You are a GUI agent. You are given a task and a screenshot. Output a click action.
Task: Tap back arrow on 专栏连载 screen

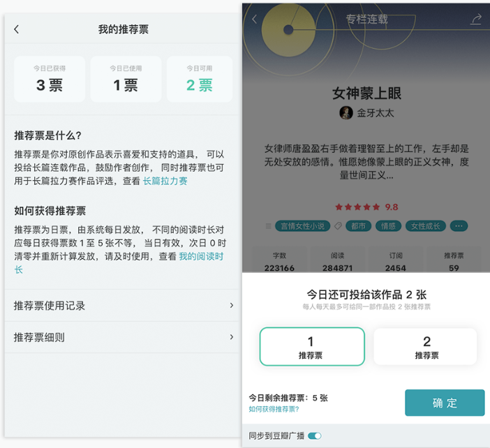(x=254, y=20)
